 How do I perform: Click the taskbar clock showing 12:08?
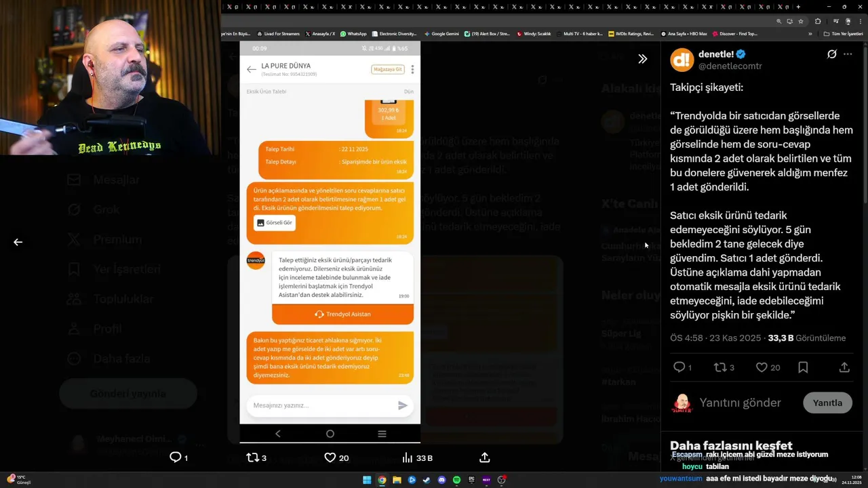852,480
